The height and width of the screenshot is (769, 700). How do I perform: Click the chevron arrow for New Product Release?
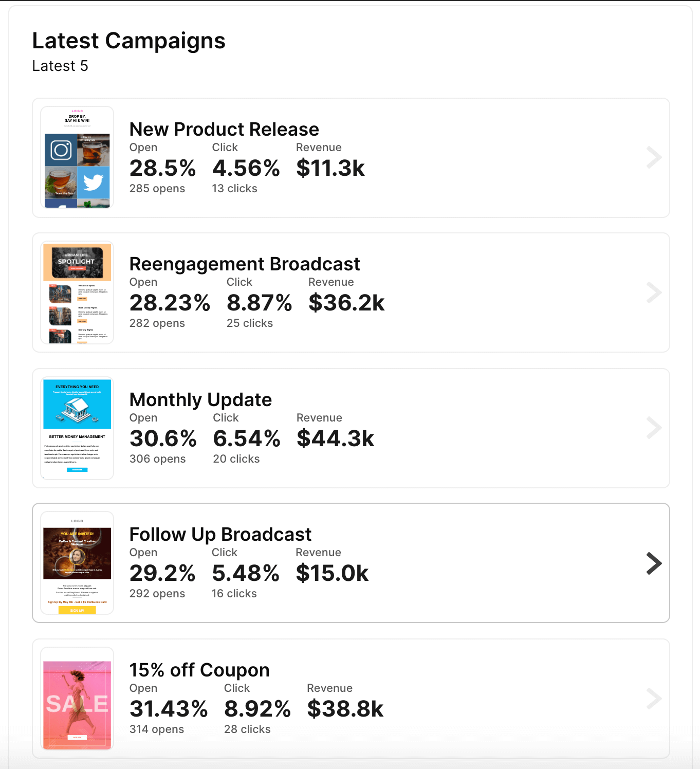[x=654, y=158]
